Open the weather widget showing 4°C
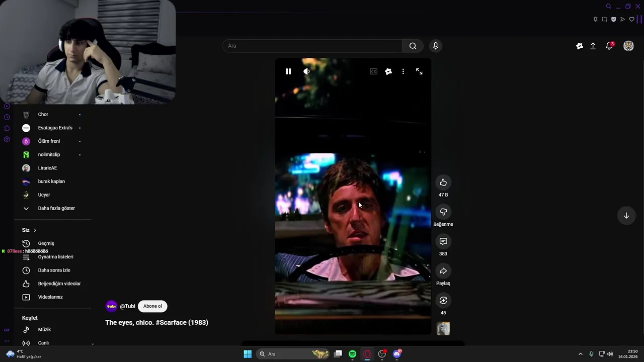 (x=23, y=354)
